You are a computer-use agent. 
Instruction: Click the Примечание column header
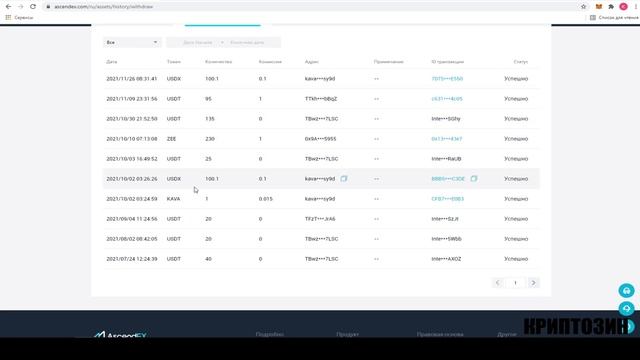click(x=389, y=62)
